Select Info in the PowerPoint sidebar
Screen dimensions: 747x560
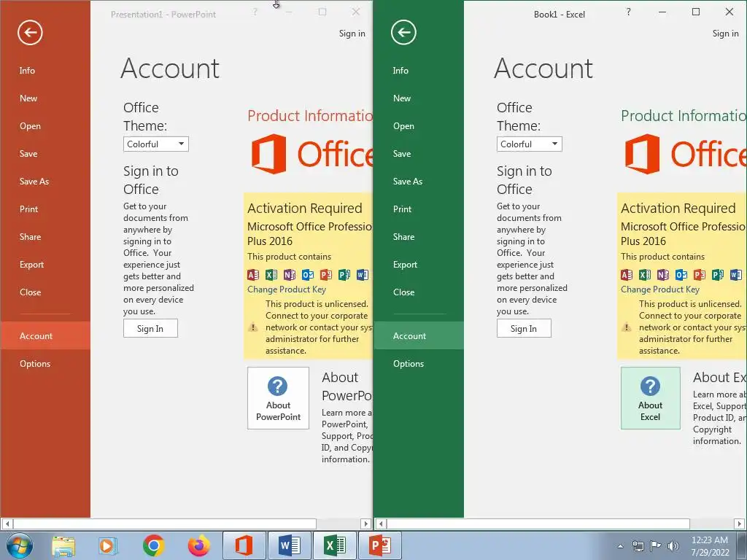point(27,71)
